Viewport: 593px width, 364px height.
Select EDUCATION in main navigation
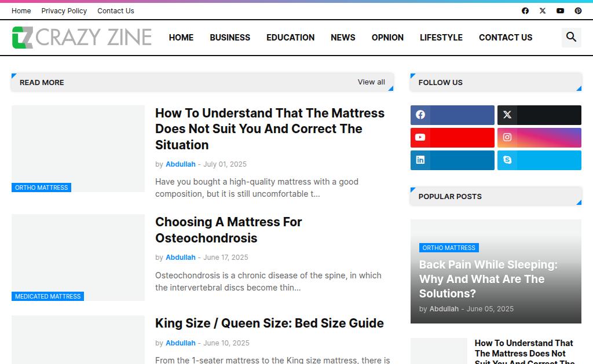291,38
